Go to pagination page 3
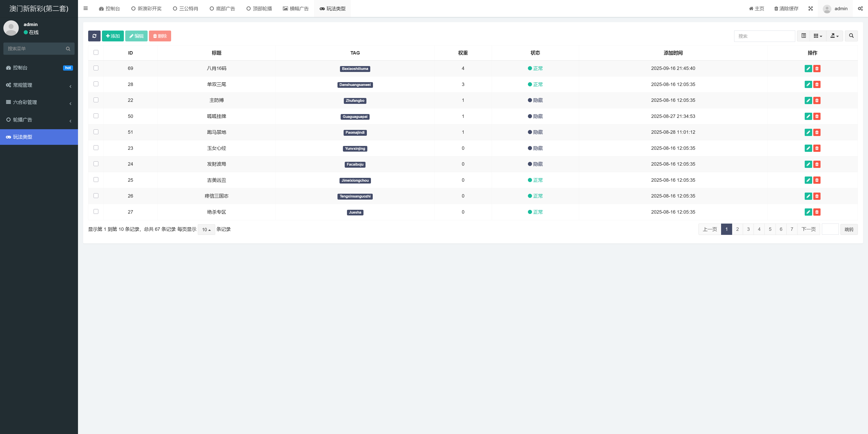Image resolution: width=868 pixels, height=434 pixels. coord(748,229)
